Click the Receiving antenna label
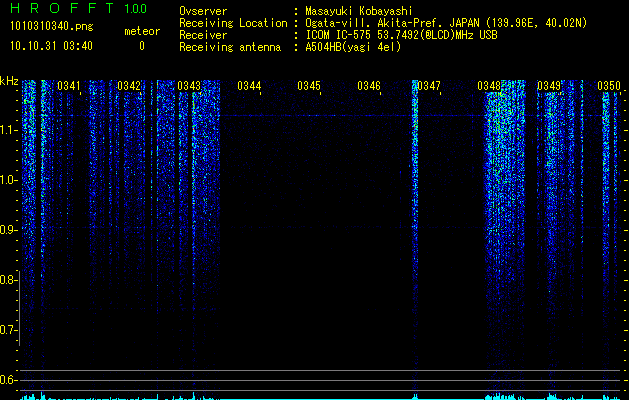Image resolution: width=629 pixels, height=400 pixels. click(230, 47)
